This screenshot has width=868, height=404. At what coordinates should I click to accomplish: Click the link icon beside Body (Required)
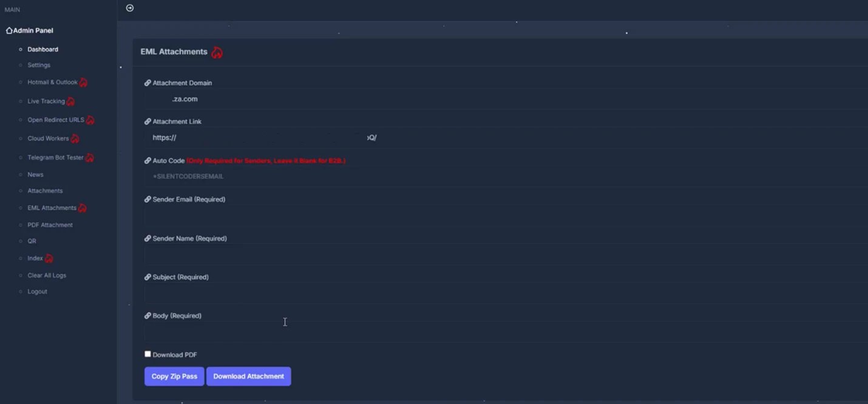point(147,315)
